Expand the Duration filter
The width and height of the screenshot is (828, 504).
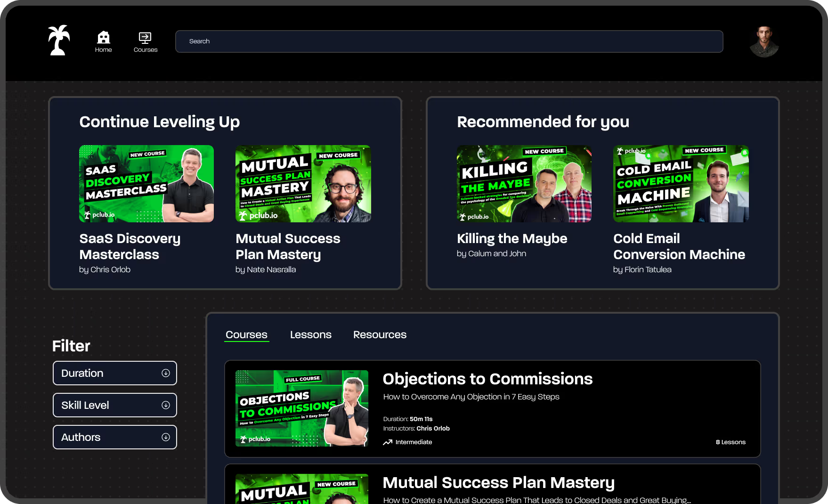115,373
